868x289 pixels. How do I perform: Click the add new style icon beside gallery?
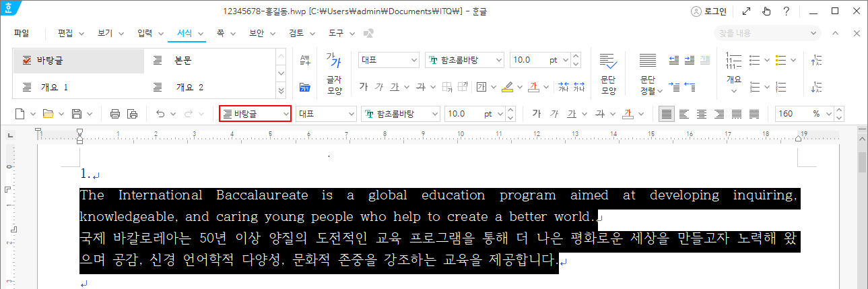[305, 61]
